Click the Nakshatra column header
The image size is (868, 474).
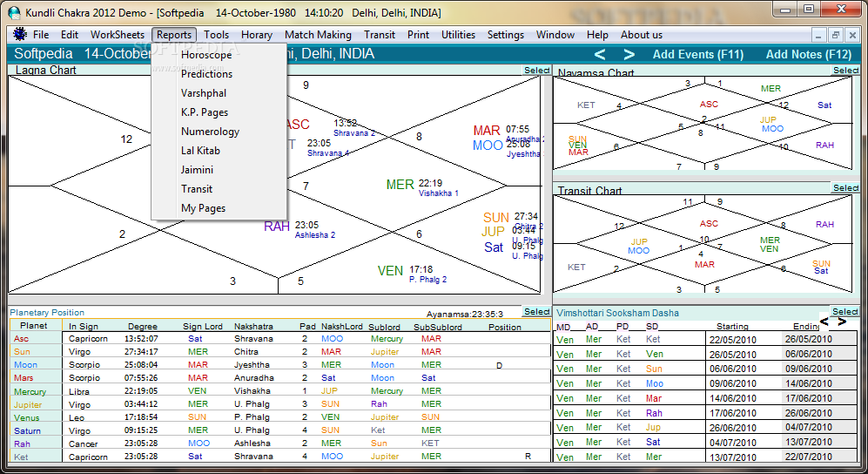[x=253, y=327]
